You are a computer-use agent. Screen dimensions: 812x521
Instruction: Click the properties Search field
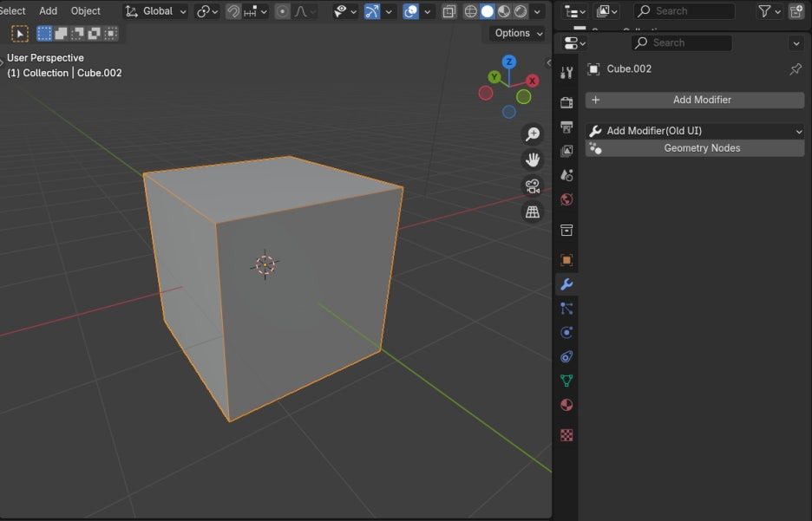(x=682, y=43)
